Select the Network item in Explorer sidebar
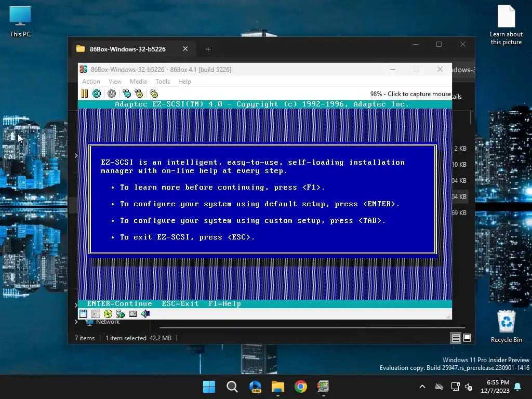The image size is (532, 399). (x=108, y=322)
